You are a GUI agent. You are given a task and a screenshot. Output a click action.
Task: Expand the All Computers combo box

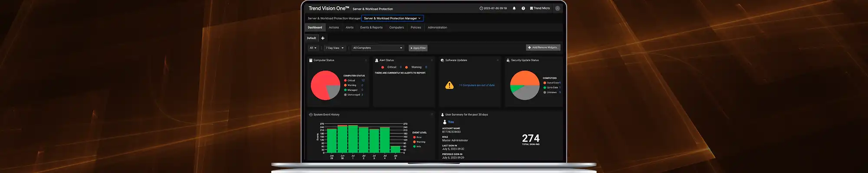[x=378, y=48]
